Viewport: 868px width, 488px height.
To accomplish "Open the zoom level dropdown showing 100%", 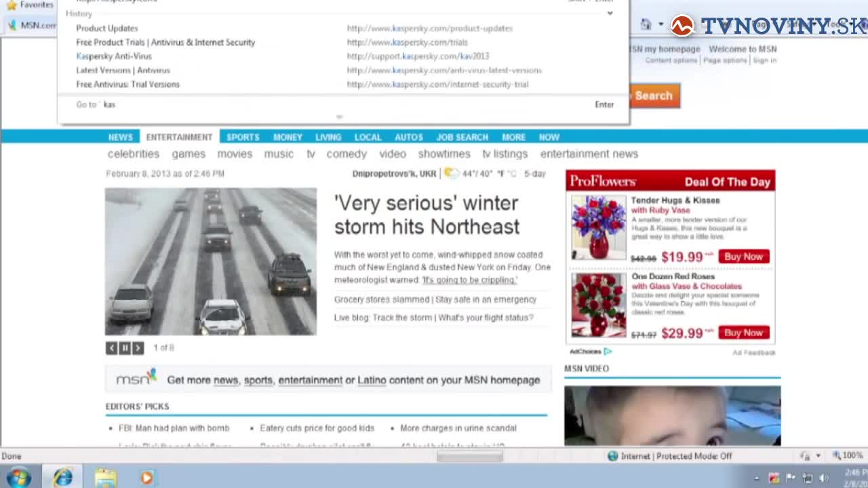I will [848, 456].
